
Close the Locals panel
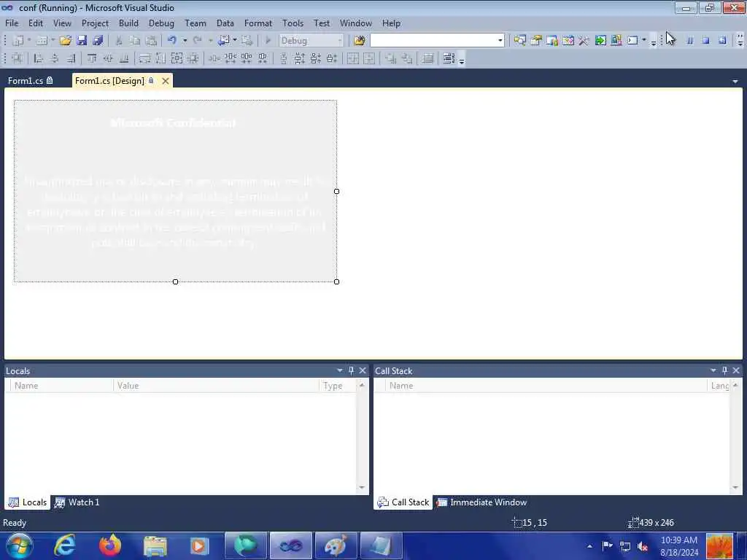[363, 370]
